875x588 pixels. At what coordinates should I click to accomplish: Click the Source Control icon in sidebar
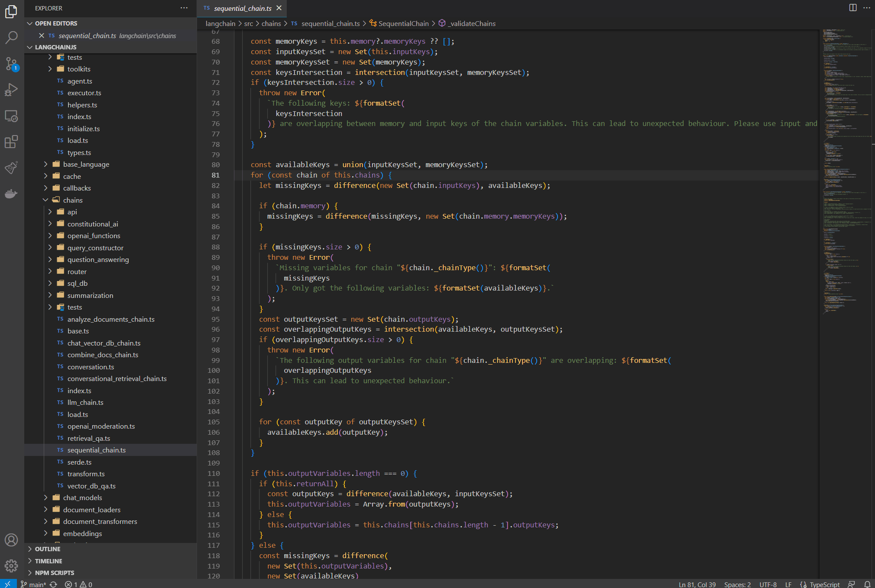(x=11, y=65)
